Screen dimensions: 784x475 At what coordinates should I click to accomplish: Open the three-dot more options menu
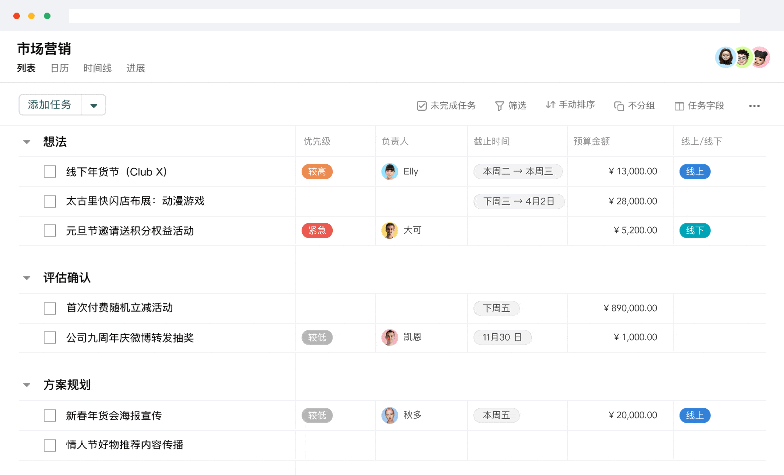(x=754, y=105)
